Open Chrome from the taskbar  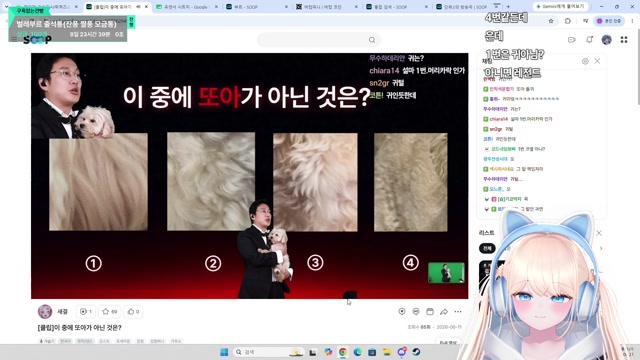point(343,352)
